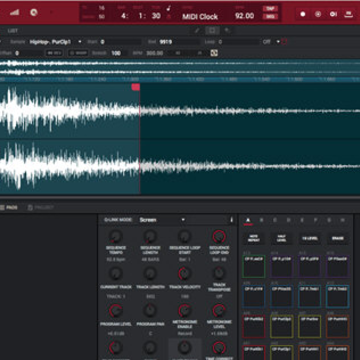This screenshot has width=360, height=360.
Task: Toggle the 16 Level button
Action: pos(310,238)
